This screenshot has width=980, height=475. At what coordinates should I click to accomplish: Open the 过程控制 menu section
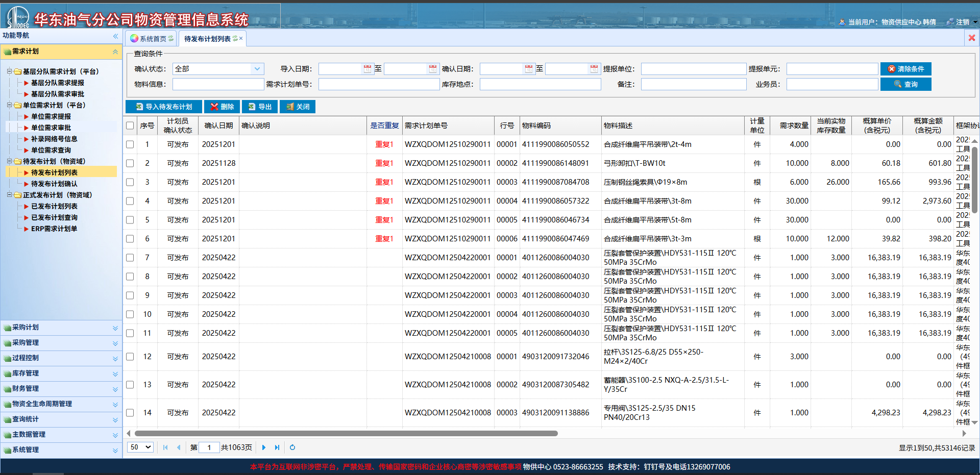coord(61,358)
